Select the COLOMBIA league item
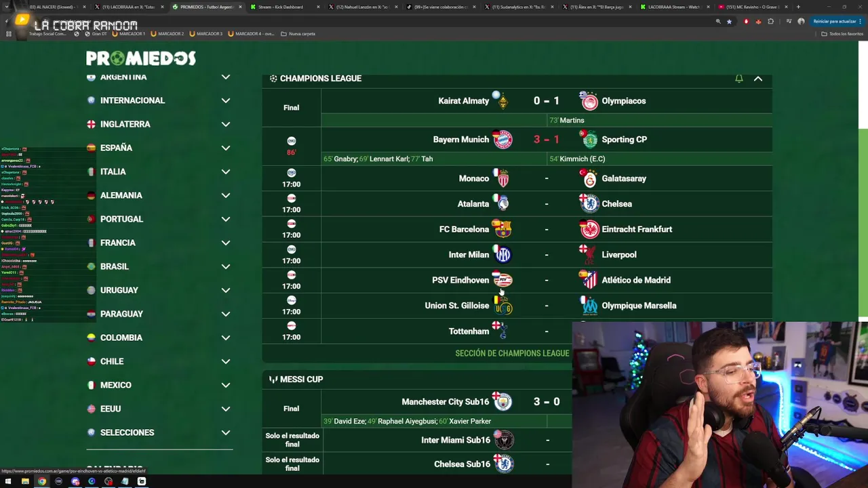Screen dimensions: 868x488 (x=161, y=338)
